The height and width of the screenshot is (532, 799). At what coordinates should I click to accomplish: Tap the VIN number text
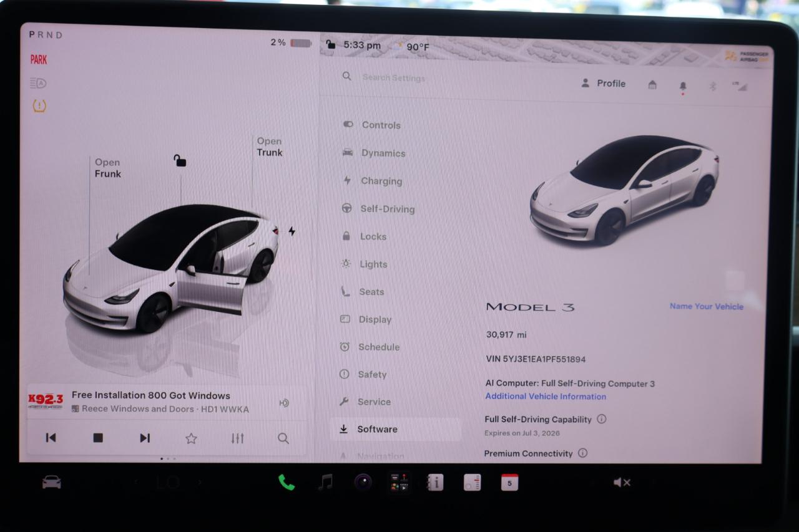536,359
